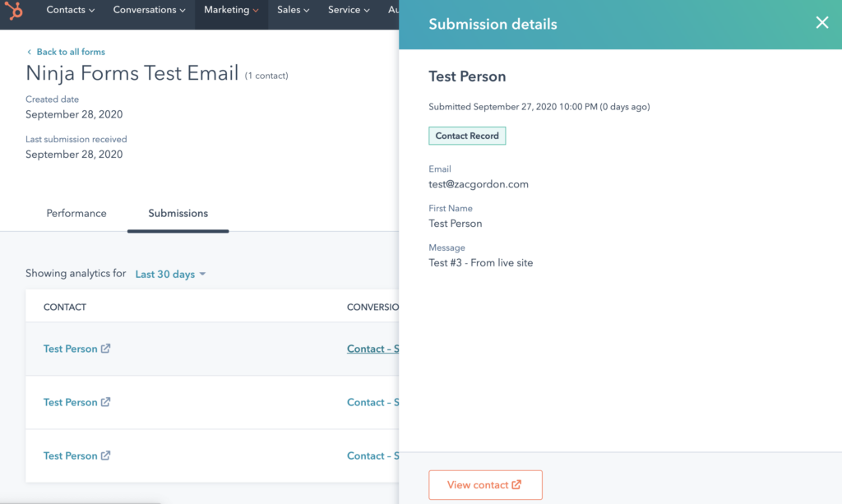Image resolution: width=842 pixels, height=504 pixels.
Task: Click 'Test Person' value under First Name
Action: tap(456, 224)
